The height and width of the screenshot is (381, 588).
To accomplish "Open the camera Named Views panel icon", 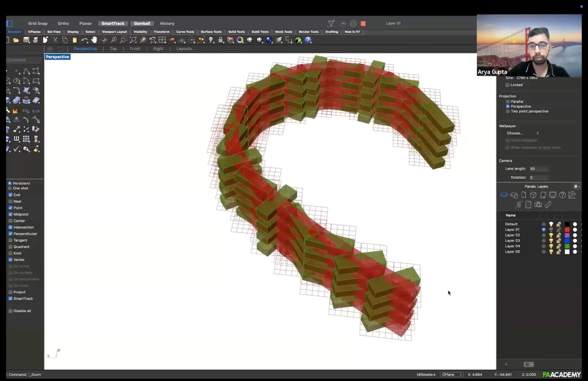I will 538,204.
